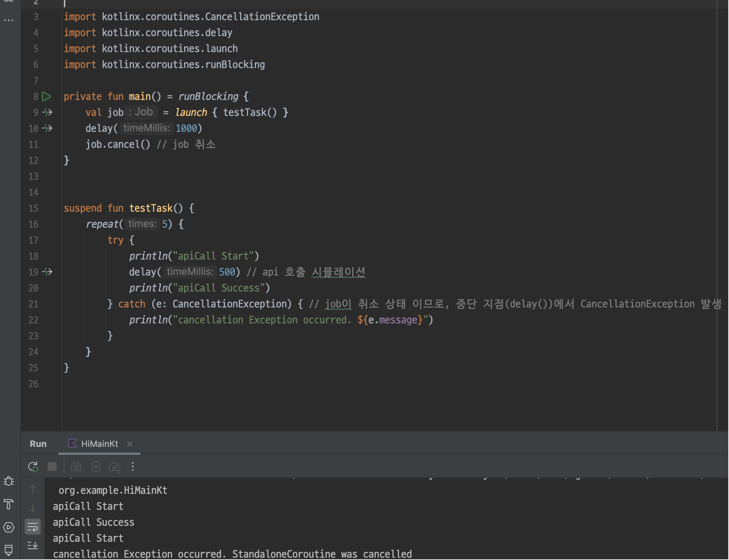Click line number 21 in the gutter

(x=33, y=304)
